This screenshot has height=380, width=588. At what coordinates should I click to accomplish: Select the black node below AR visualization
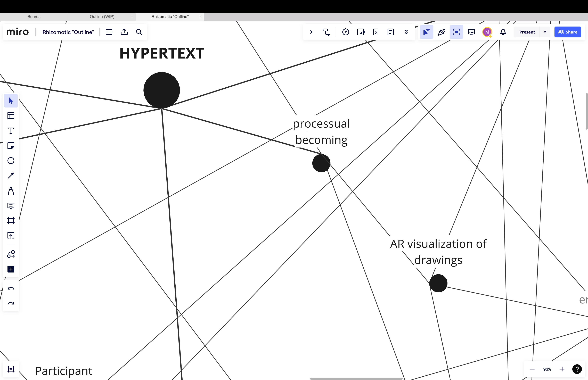(438, 283)
